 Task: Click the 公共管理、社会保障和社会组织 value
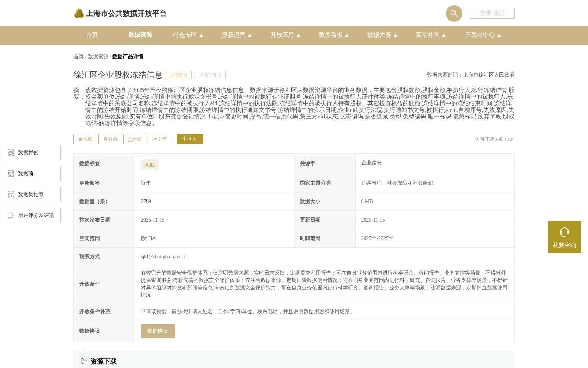point(397,183)
